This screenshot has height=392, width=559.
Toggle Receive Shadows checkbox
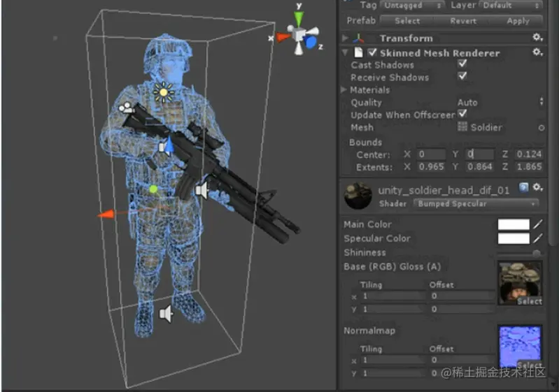pyautogui.click(x=462, y=76)
